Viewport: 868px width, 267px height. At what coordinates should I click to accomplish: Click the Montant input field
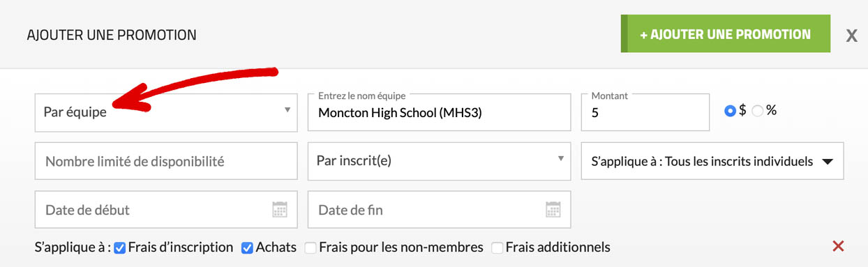[x=645, y=112]
